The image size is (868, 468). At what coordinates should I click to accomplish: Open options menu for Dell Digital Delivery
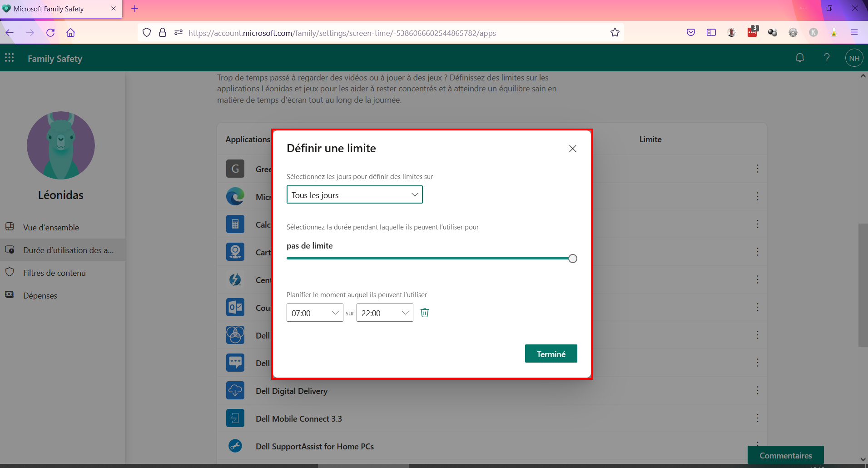757,390
